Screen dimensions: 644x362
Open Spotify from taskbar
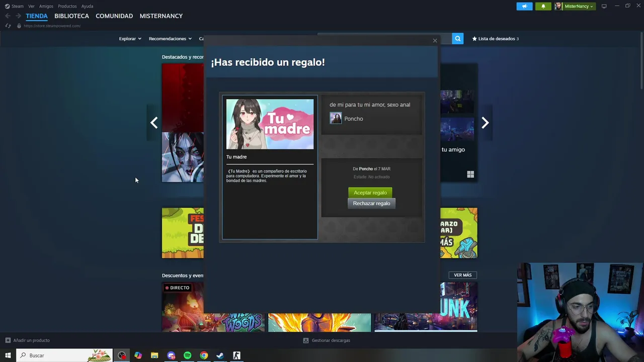tap(187, 355)
